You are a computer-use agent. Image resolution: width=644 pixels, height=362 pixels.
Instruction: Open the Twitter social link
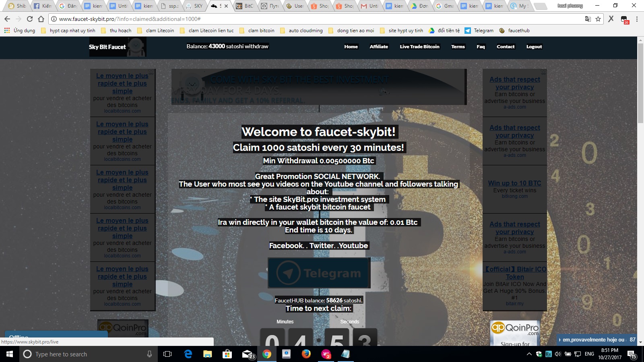pos(322,246)
